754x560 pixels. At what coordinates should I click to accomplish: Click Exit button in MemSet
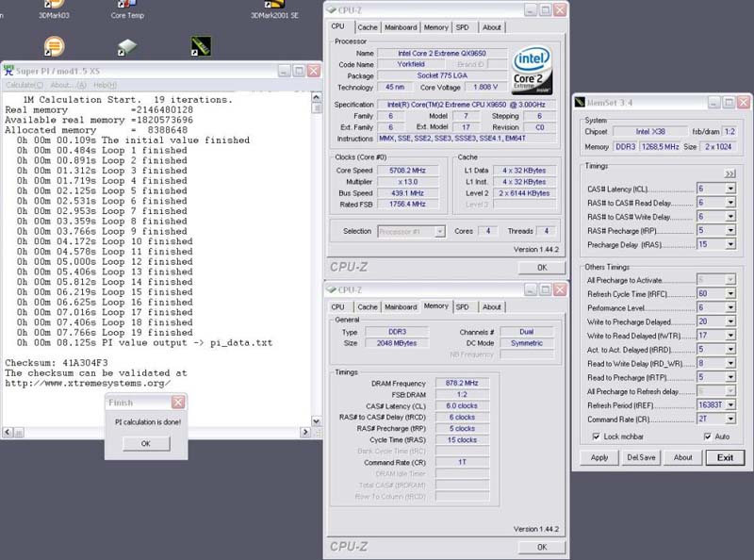pyautogui.click(x=725, y=457)
